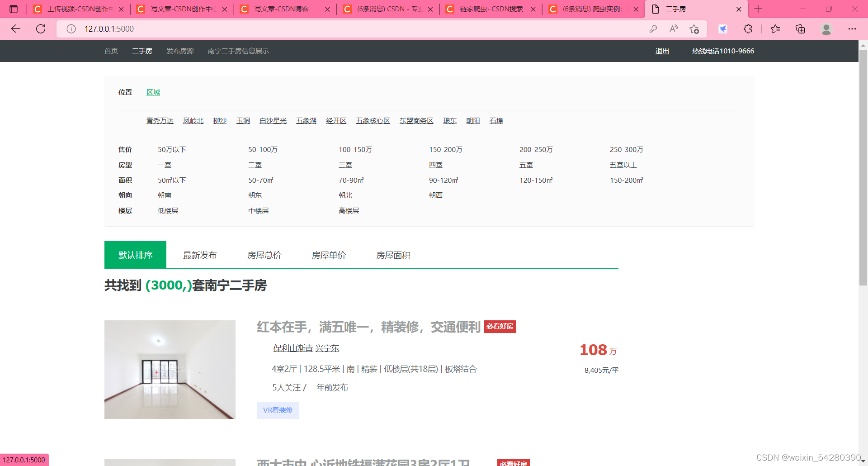Open the listing 红本在手，满五唯一 title
Viewport: 868px width, 466px height.
point(367,327)
